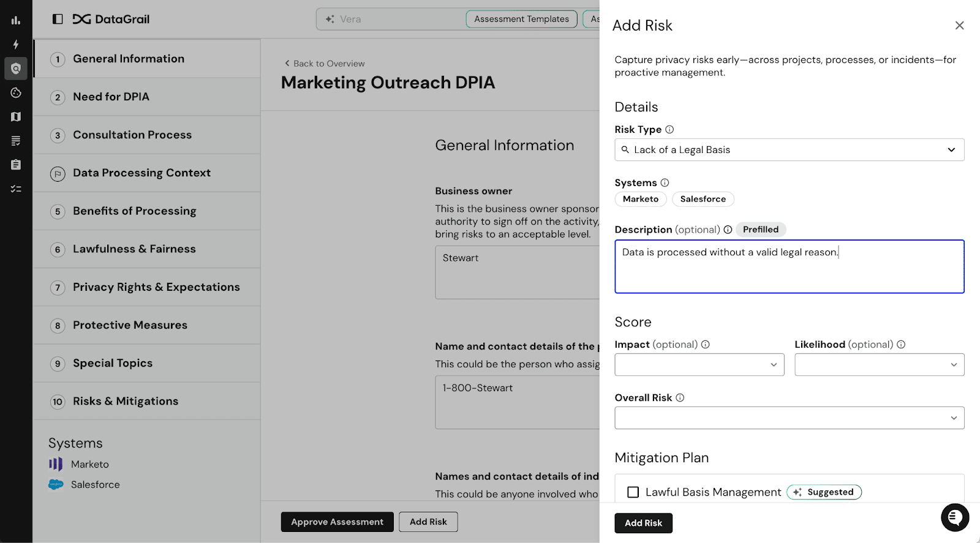Click Marketo text in Systems sidebar list

(90, 465)
